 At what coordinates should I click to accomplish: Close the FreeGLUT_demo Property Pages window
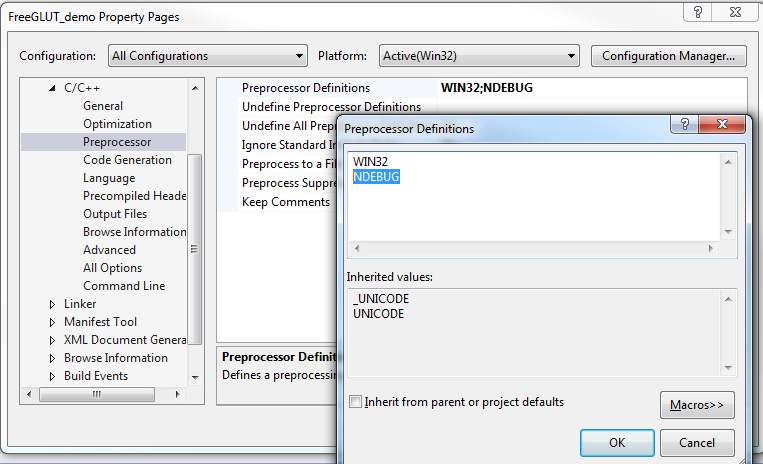click(x=735, y=12)
